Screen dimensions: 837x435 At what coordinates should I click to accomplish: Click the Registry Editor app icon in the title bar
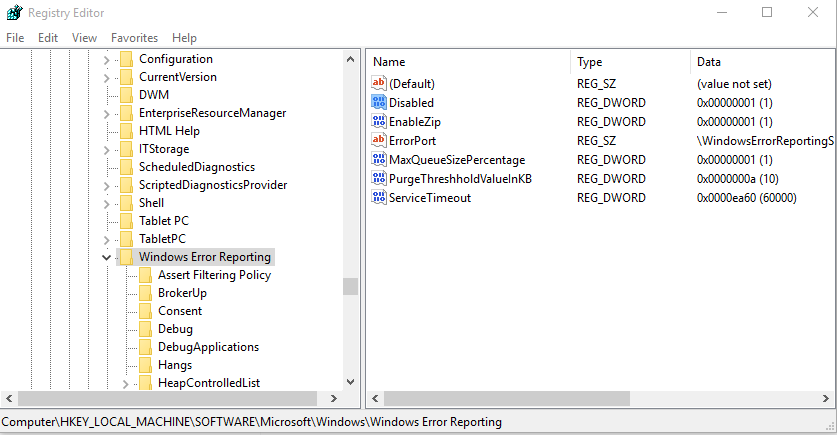(x=14, y=12)
